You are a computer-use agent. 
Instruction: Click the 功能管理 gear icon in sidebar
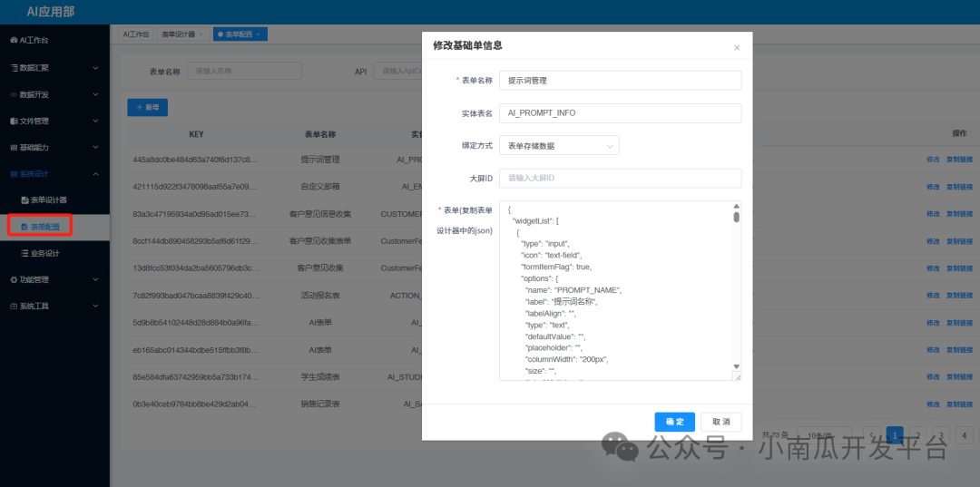[x=14, y=279]
